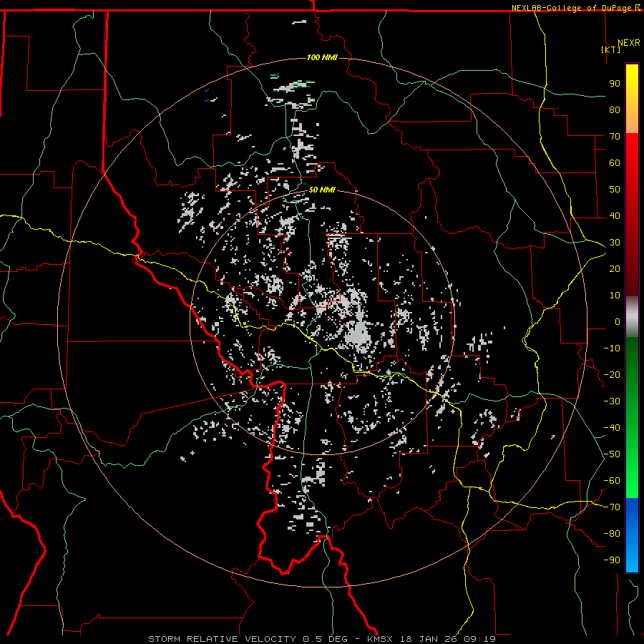
Task: Click the [KT] units label
Action: pos(611,49)
